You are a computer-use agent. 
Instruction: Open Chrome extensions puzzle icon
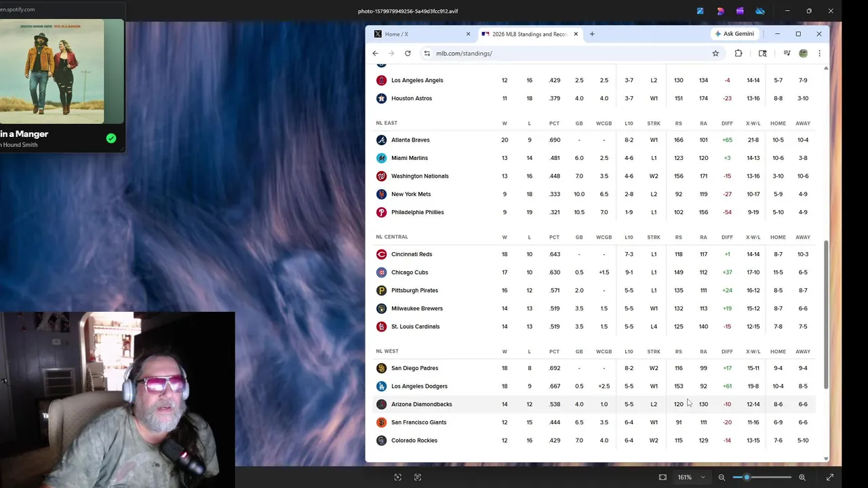[x=738, y=53]
